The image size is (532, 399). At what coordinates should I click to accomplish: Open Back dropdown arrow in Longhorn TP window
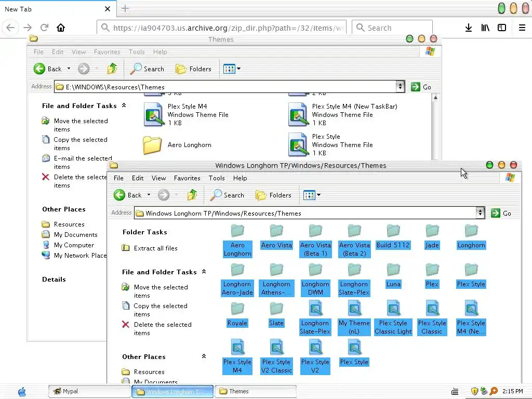pos(149,195)
